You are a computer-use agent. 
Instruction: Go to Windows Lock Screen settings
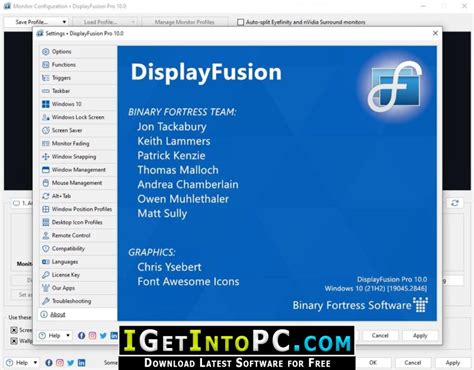point(78,117)
